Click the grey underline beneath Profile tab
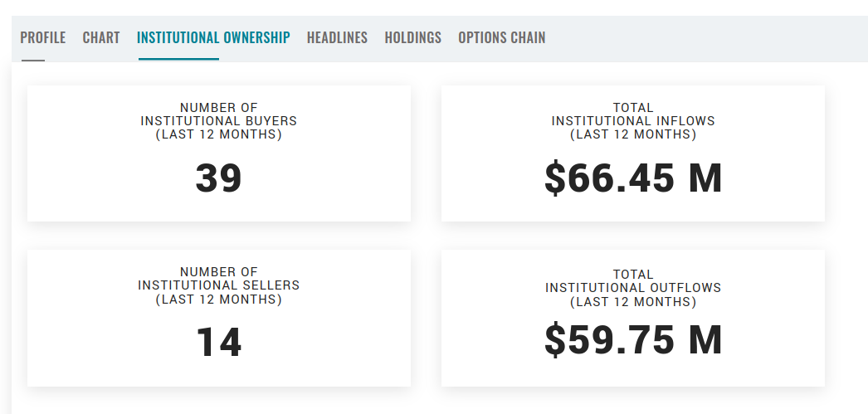This screenshot has width=868, height=414. [33, 60]
